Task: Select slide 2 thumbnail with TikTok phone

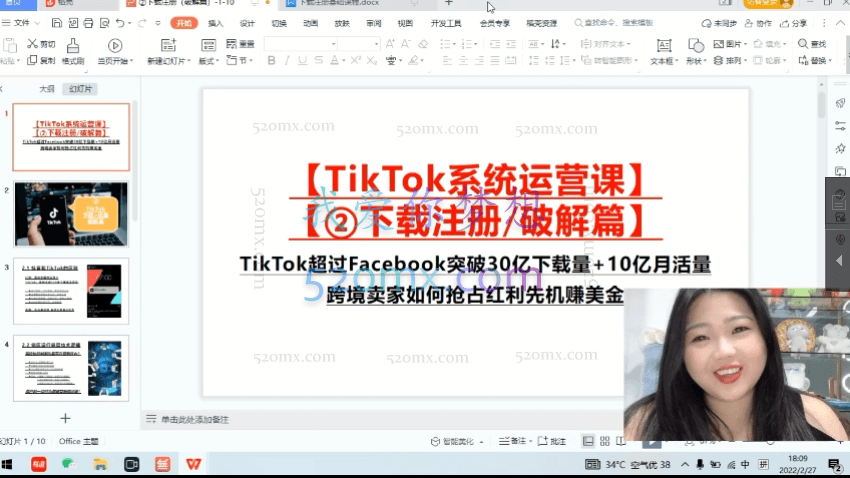Action: [x=71, y=214]
